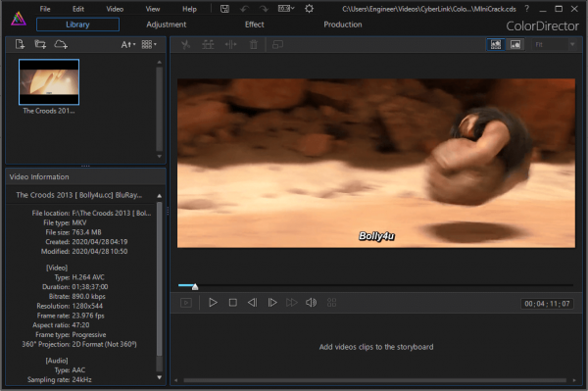Screen dimensions: 588x391
Task: Switch to the Production tab
Action: (343, 24)
